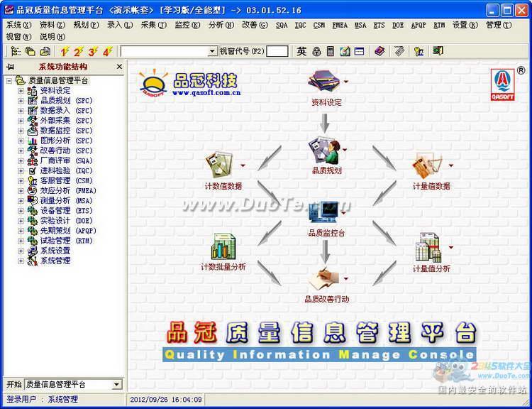The image size is (532, 409).
Task: Open dropdown arrow next to 资料设定 icon
Action: point(345,82)
